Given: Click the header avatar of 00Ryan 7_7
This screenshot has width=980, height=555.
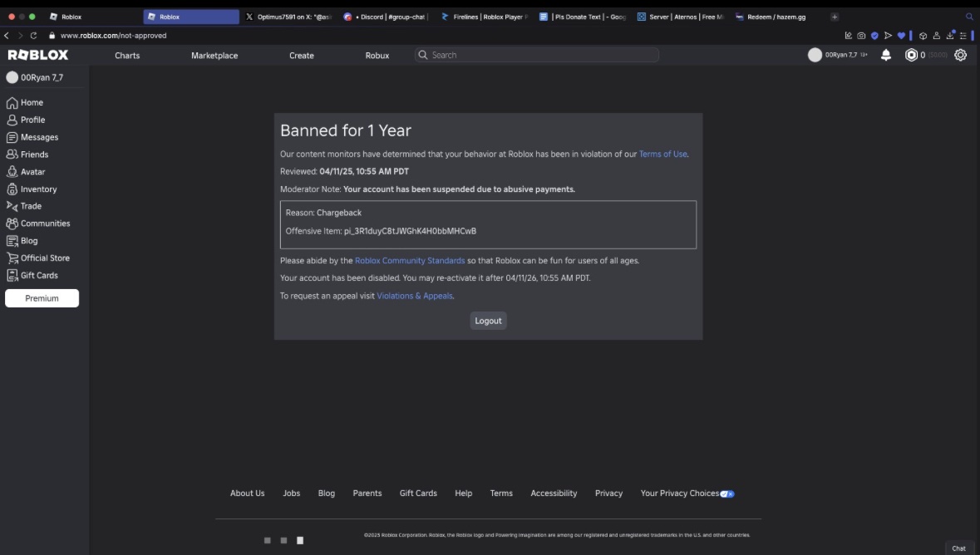Looking at the screenshot, I should [x=815, y=55].
